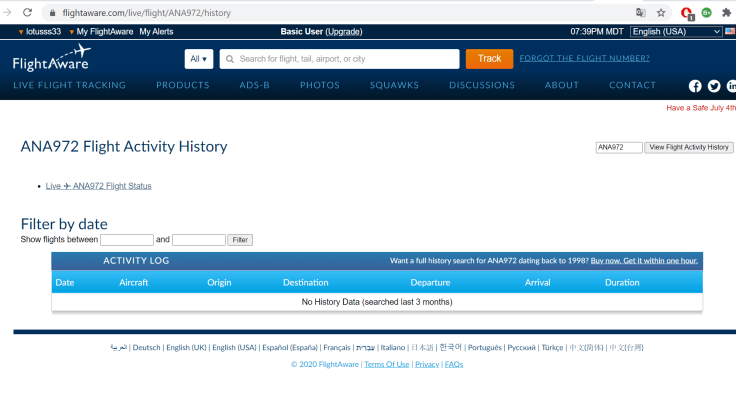Screen dimensions: 736x406
Task: Open FlightAware LinkedIn page icon
Action: 731,86
